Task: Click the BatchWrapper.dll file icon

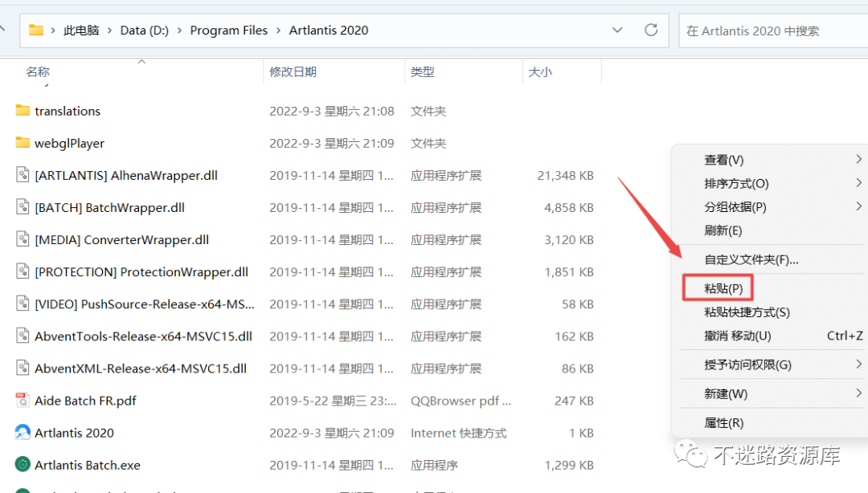Action: coord(23,207)
